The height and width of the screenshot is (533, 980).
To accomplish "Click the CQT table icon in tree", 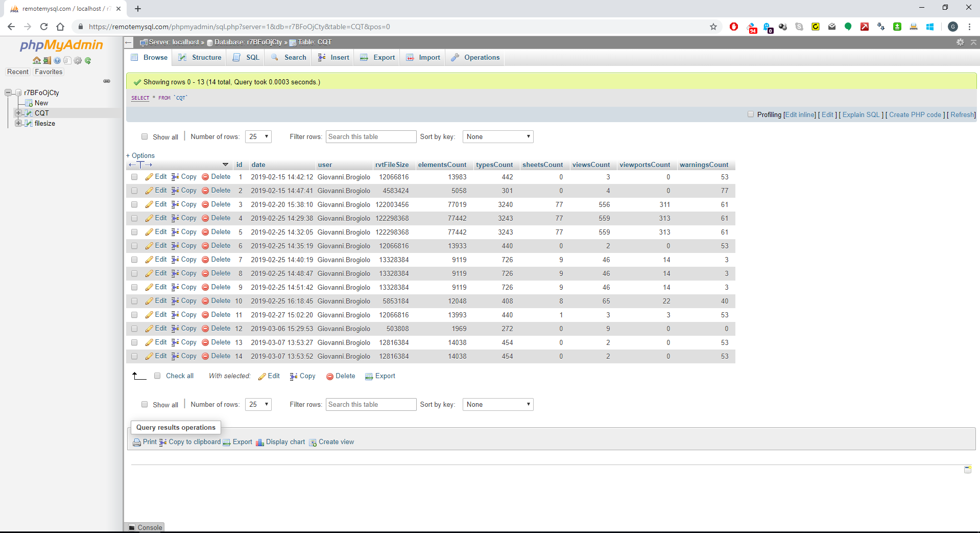I will click(x=29, y=113).
